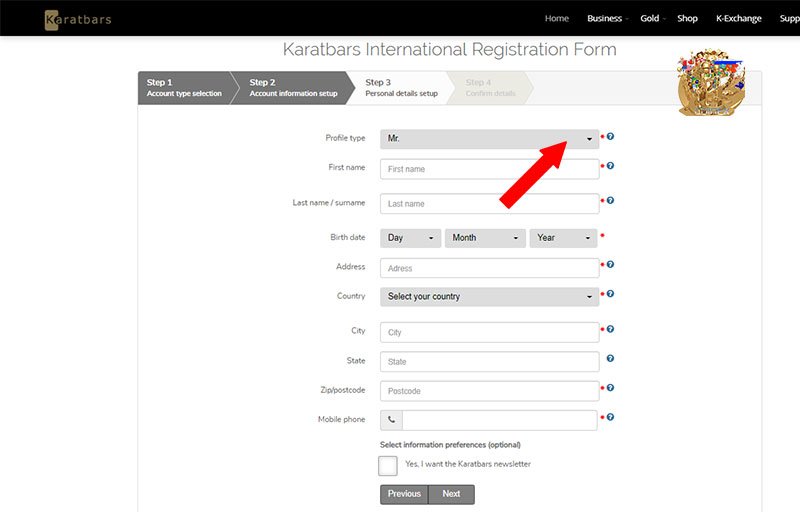Open the Select your country dropdown
The height and width of the screenshot is (512, 800).
(489, 297)
